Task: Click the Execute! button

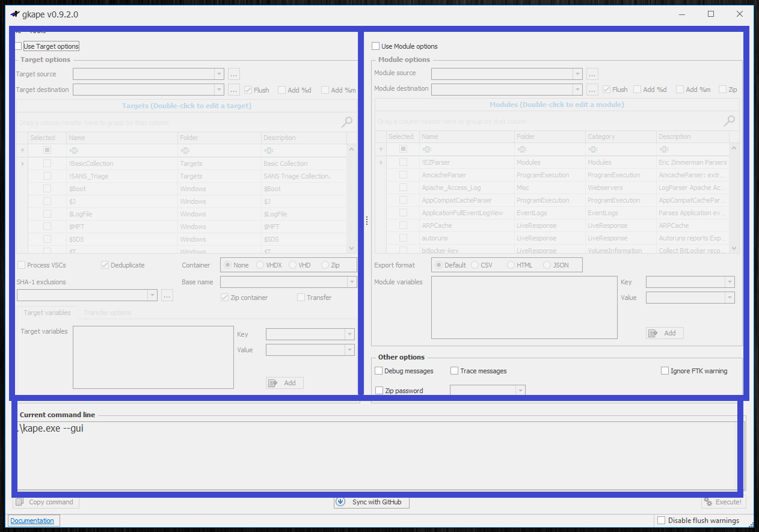Action: coord(724,502)
